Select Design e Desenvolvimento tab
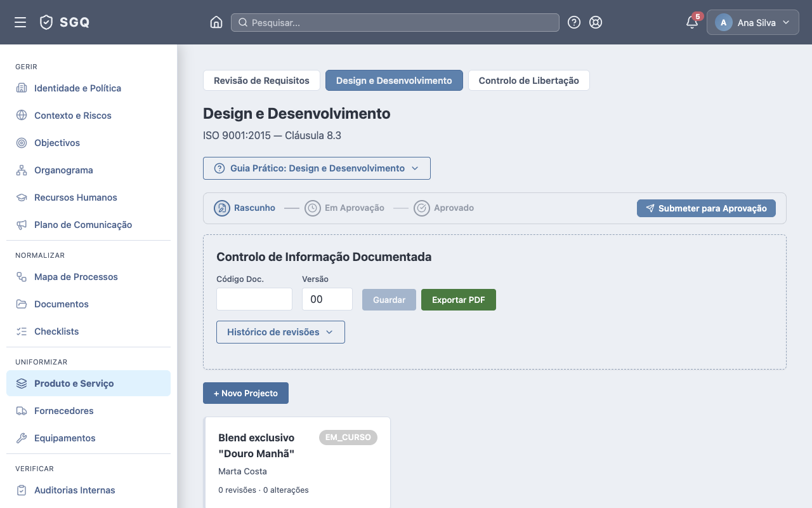812x508 pixels. pos(394,81)
